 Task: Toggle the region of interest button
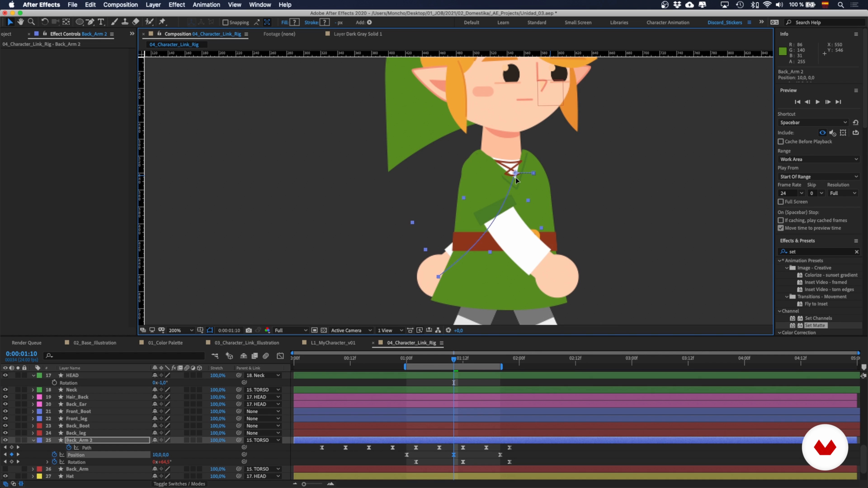[x=314, y=330]
